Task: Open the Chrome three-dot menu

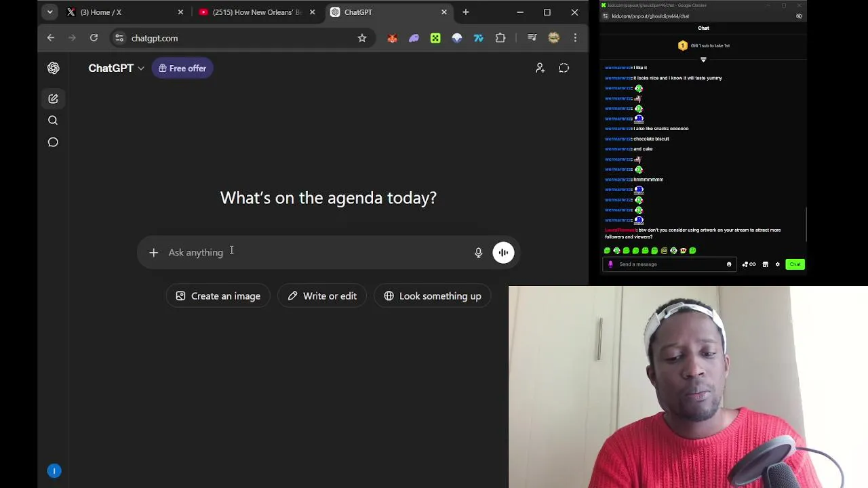Action: [x=575, y=38]
